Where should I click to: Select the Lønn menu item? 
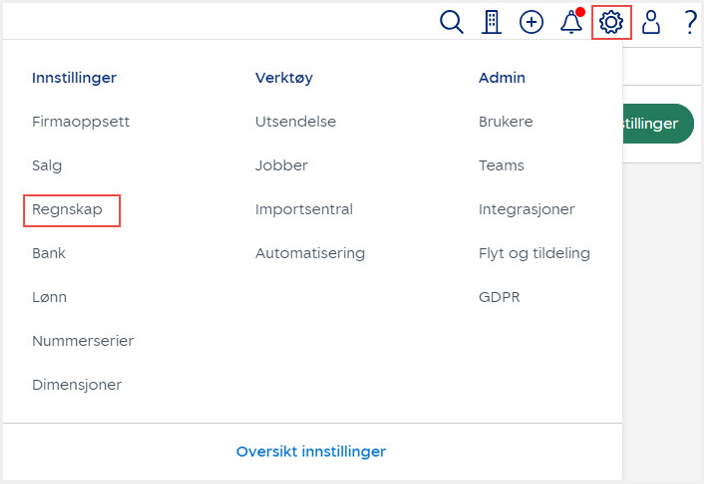pyautogui.click(x=49, y=298)
